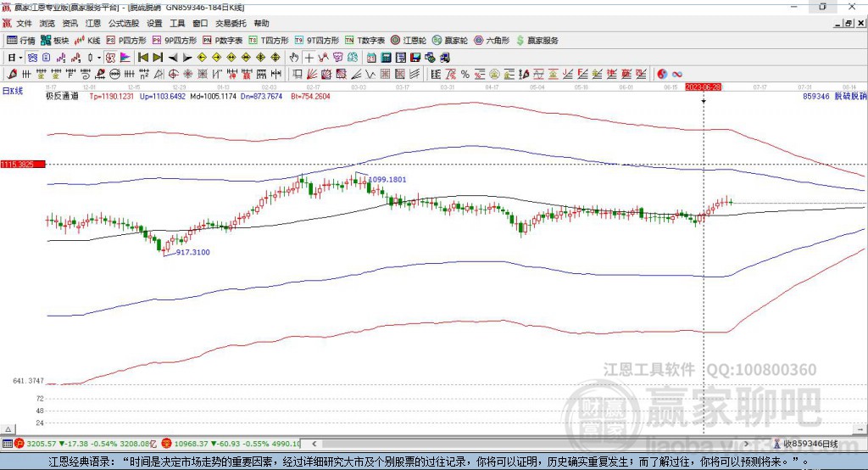Click the red 1115.3825 price tag
Screen dimensions: 868x470
point(23,164)
